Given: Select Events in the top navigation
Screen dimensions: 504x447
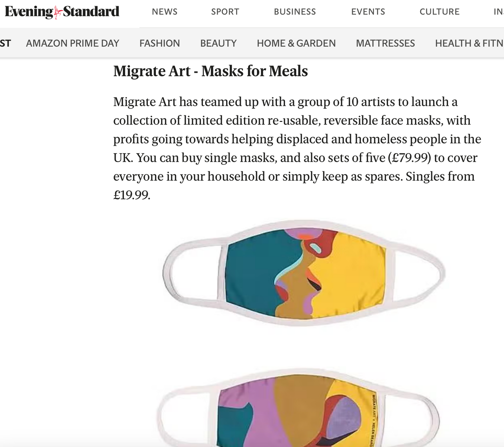Looking at the screenshot, I should 368,12.
